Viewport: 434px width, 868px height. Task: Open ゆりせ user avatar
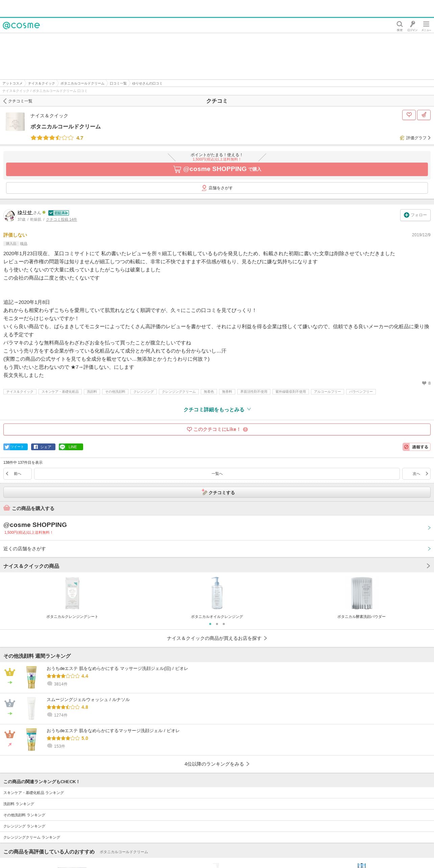point(9,215)
